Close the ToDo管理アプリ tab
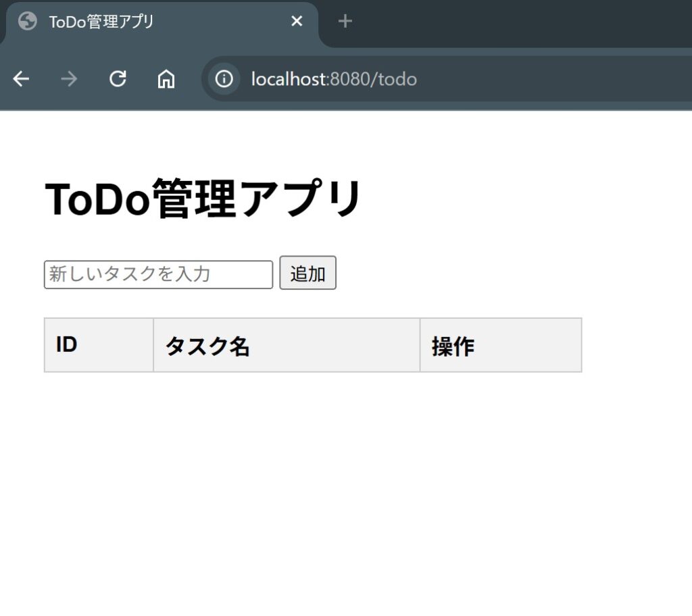This screenshot has width=692, height=616. (297, 21)
